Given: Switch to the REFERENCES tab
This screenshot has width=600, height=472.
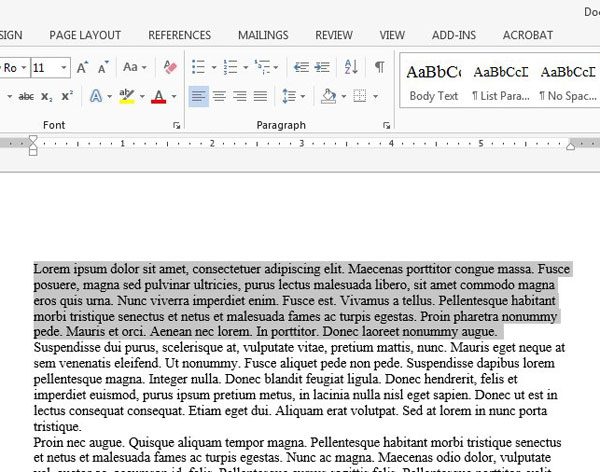Looking at the screenshot, I should pyautogui.click(x=179, y=35).
